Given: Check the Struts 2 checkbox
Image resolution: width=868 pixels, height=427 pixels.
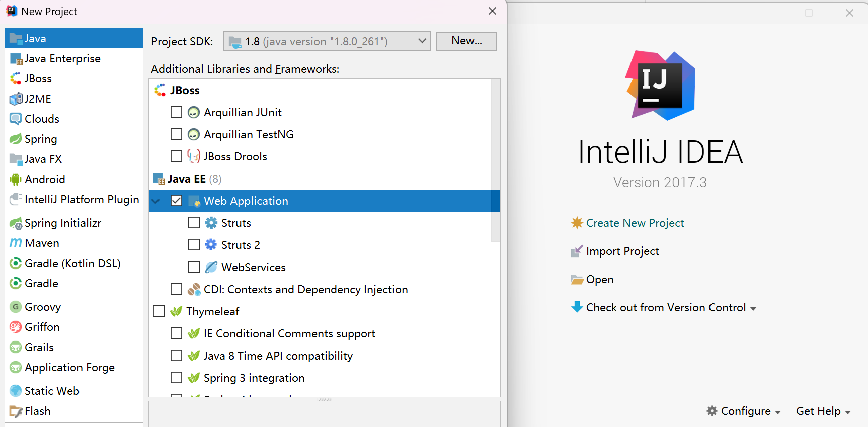Looking at the screenshot, I should (x=194, y=245).
